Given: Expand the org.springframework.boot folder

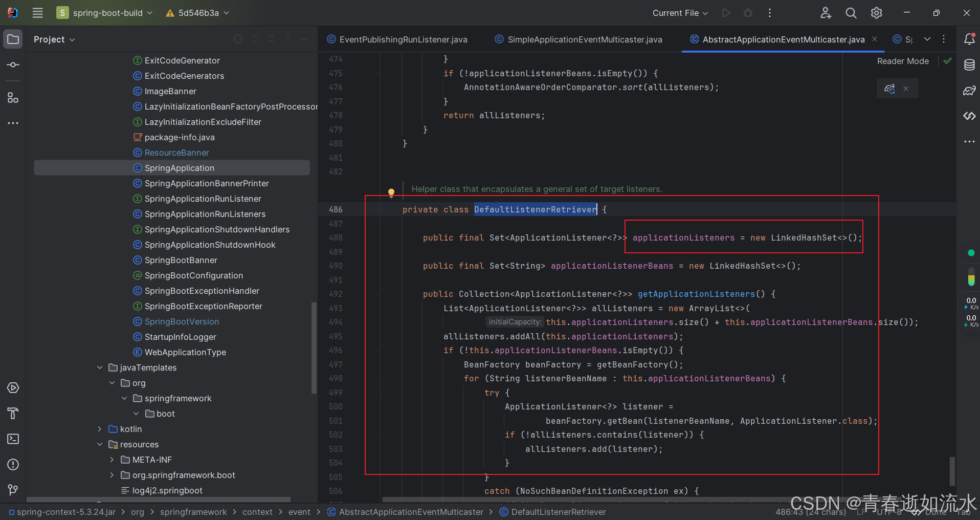Looking at the screenshot, I should [112, 475].
